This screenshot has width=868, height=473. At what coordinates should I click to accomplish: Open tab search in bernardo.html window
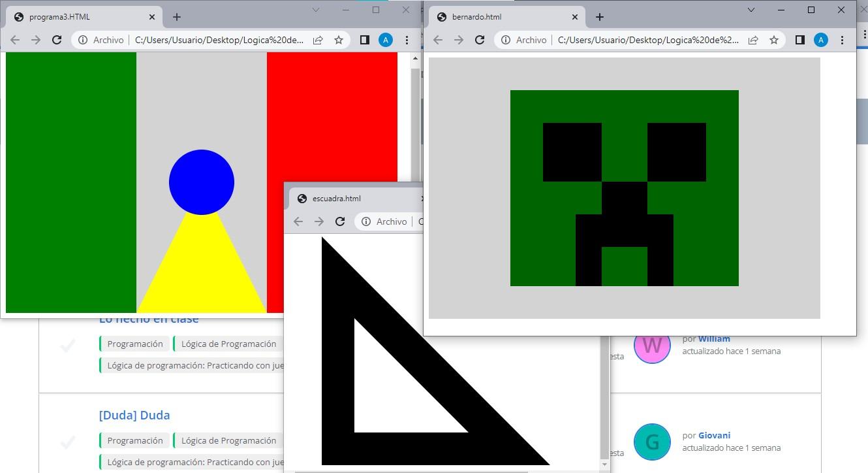(x=751, y=10)
